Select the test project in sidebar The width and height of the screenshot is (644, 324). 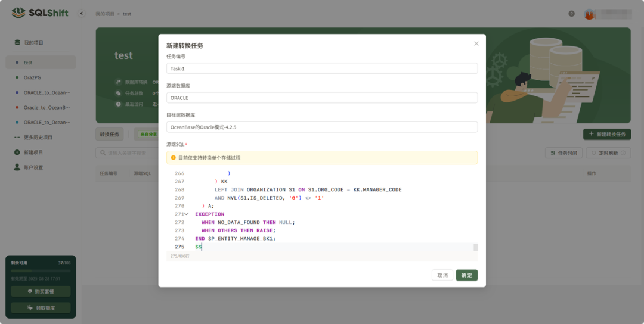41,63
